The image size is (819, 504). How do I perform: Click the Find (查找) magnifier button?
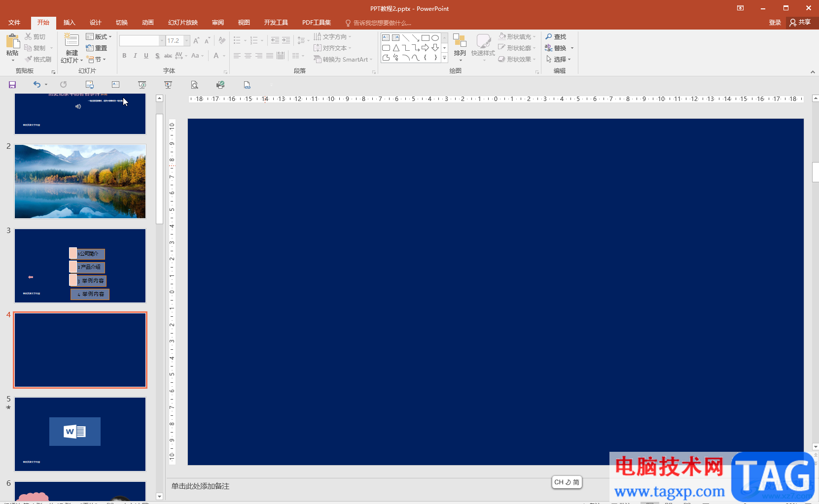click(556, 36)
